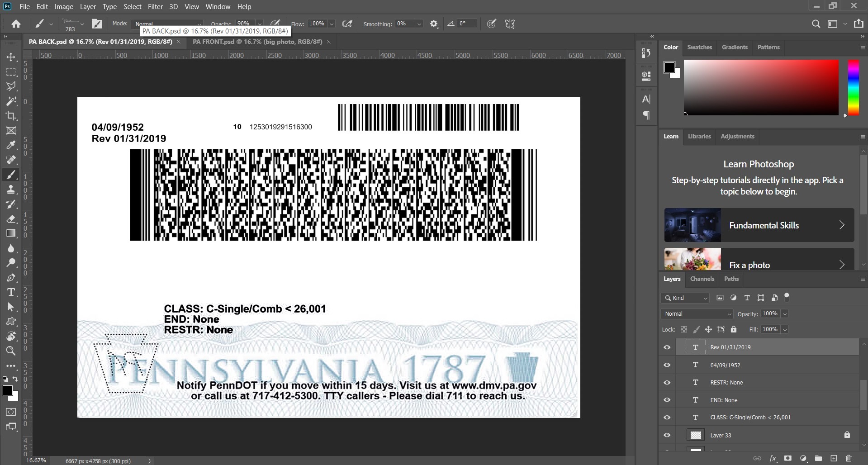Select the Move tool
Screen dimensions: 868x465
tap(11, 57)
